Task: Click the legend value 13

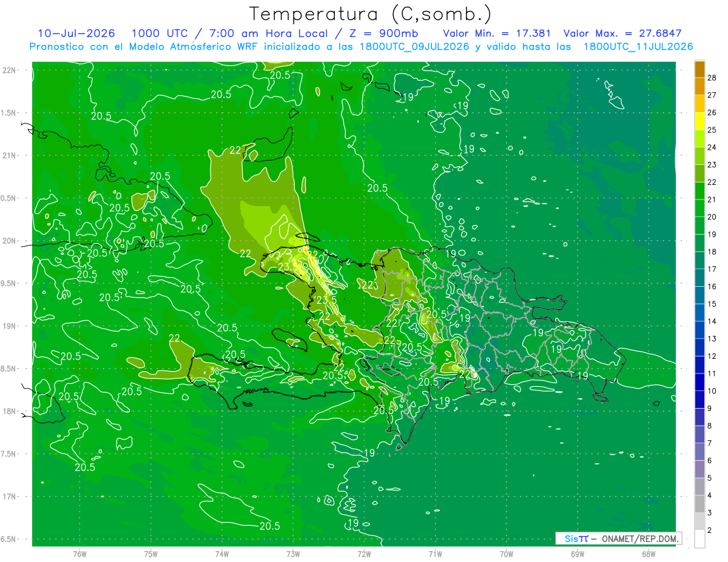Action: 712,339
